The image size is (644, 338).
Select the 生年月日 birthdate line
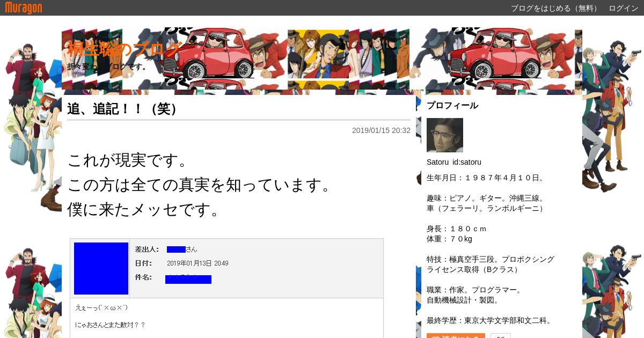click(x=486, y=178)
